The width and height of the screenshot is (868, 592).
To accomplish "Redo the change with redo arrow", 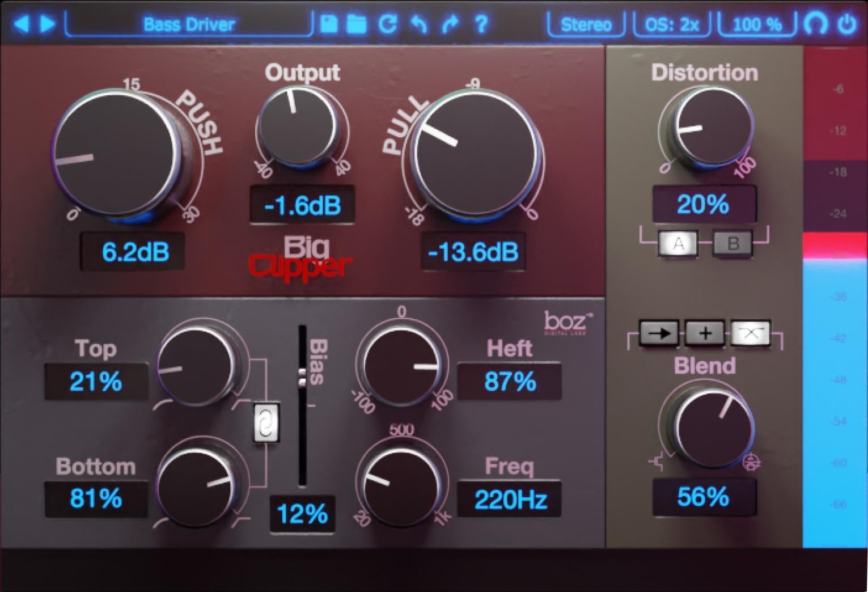I will (x=450, y=24).
